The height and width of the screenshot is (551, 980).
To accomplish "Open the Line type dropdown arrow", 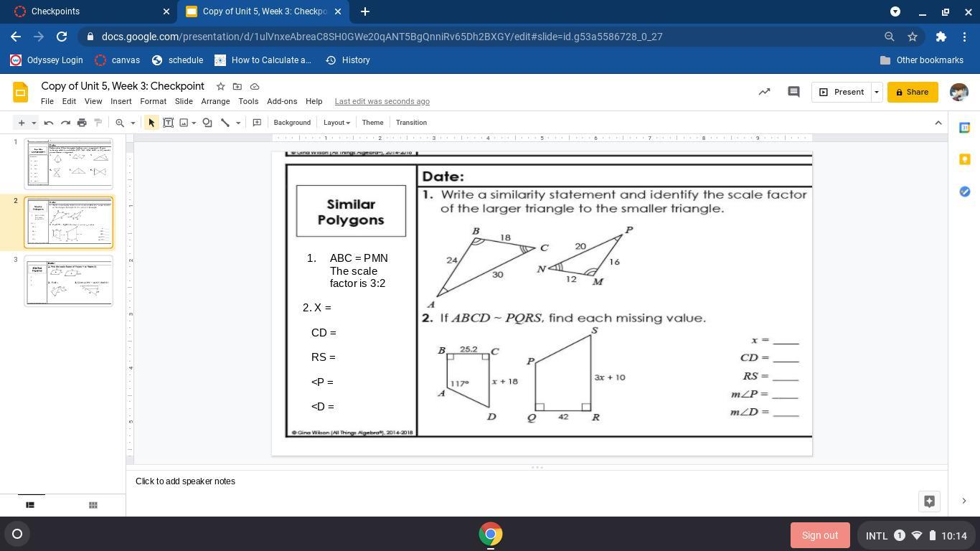I will pyautogui.click(x=238, y=123).
